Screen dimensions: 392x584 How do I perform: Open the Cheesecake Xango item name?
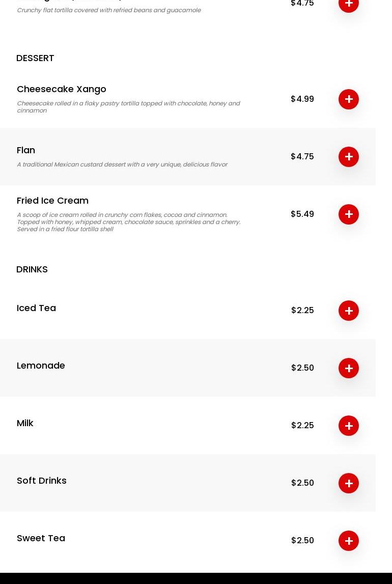point(62,89)
